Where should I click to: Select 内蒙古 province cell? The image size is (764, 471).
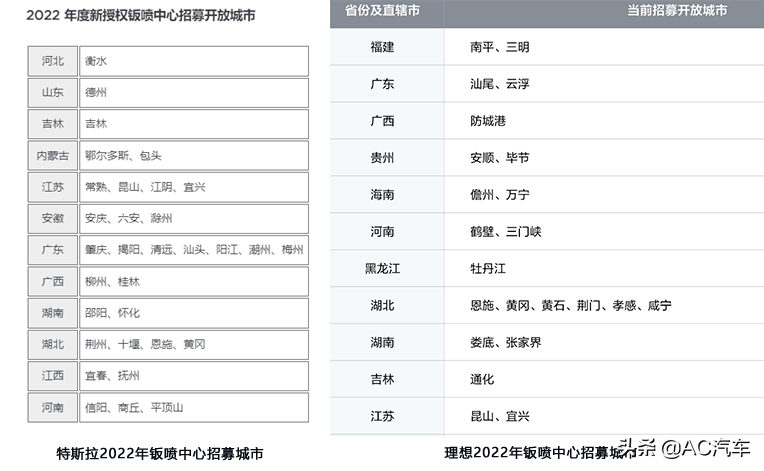point(53,155)
